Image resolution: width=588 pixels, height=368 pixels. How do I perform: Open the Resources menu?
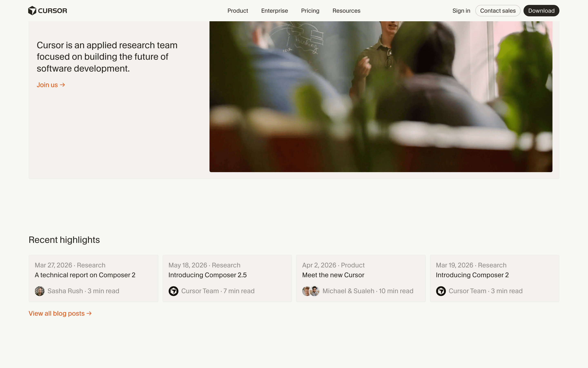tap(346, 11)
